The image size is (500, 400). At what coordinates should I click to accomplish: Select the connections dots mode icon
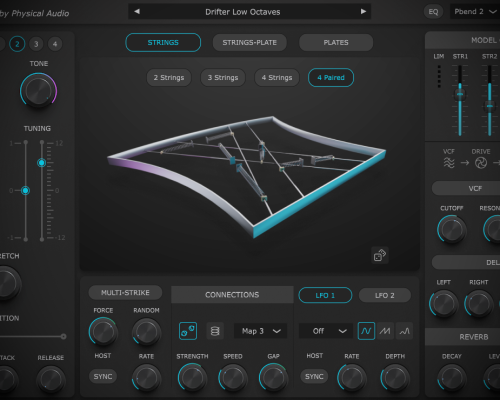[x=188, y=331]
